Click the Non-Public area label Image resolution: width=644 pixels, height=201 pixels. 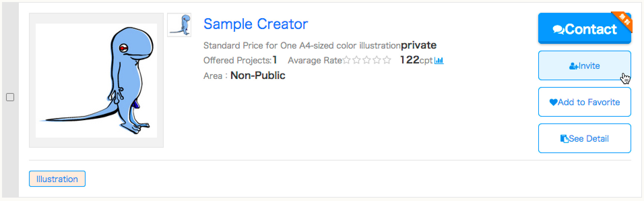pyautogui.click(x=258, y=75)
